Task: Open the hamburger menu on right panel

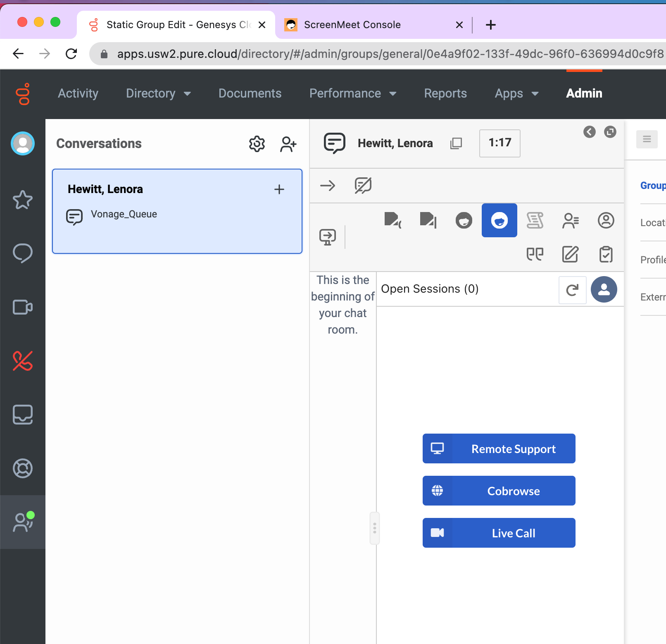Action: [647, 139]
